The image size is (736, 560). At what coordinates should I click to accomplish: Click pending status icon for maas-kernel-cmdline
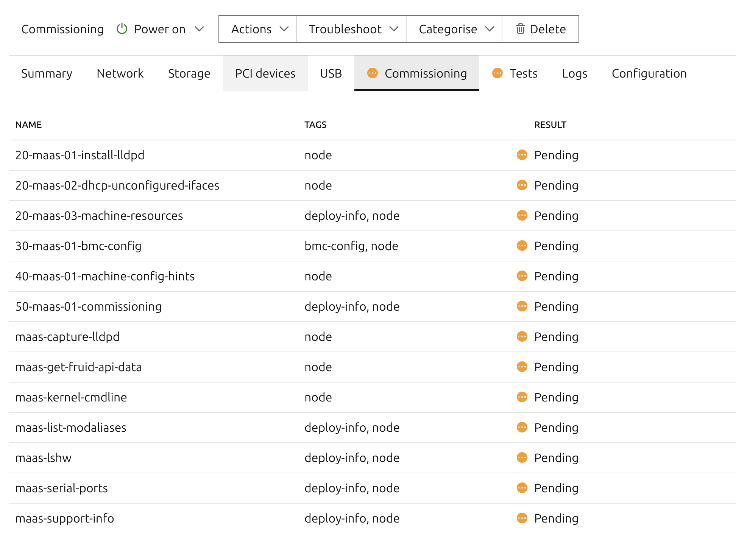tap(522, 397)
